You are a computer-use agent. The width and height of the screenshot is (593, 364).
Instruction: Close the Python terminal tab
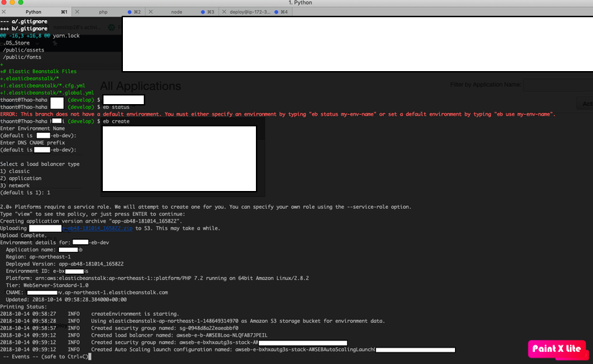pos(4,11)
